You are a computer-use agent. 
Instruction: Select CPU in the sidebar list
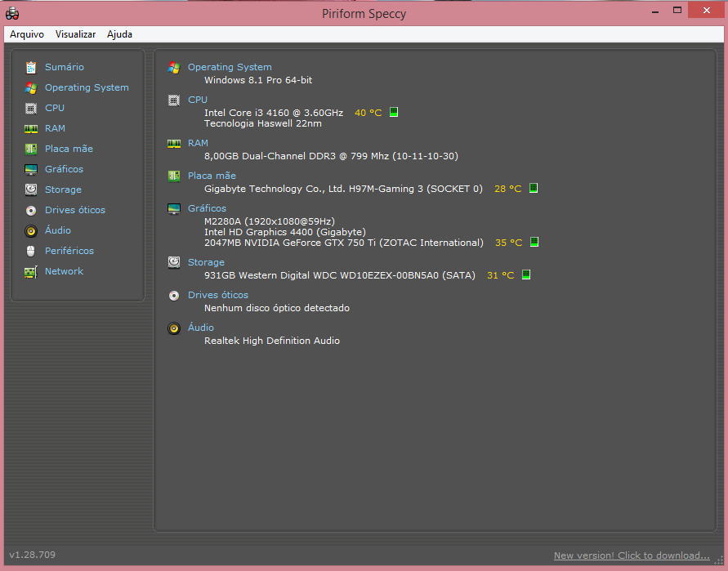[54, 108]
